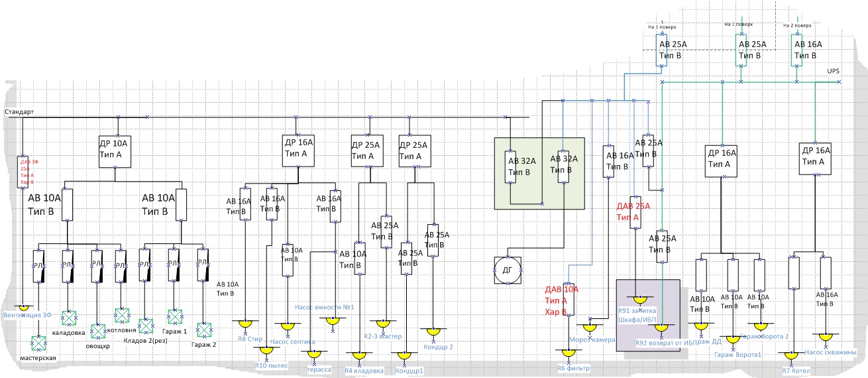Screen dimensions: 868x378
Task: Click the red ДАВ 3Ф breaker box
Action: click(x=23, y=172)
